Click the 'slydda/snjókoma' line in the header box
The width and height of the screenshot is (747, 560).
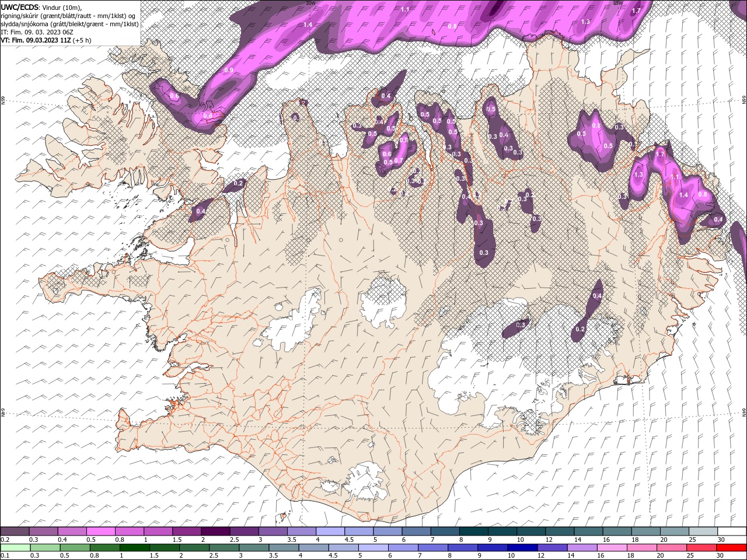tap(69, 24)
